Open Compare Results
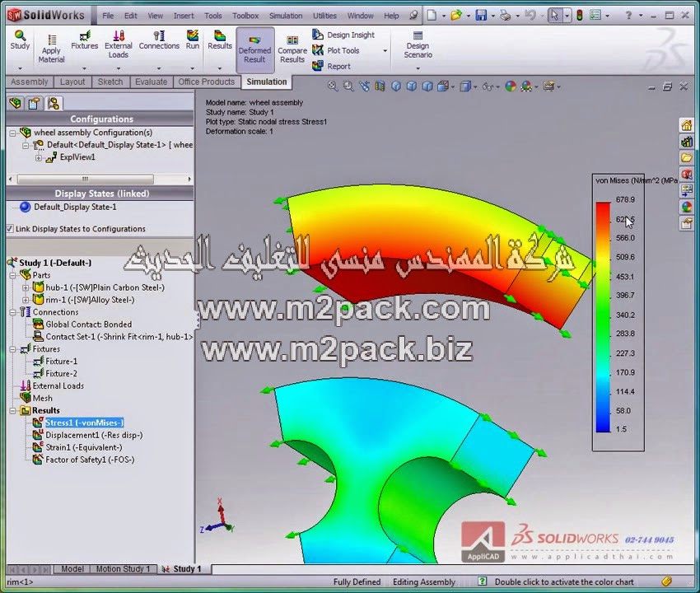The height and width of the screenshot is (593, 700). click(x=292, y=49)
